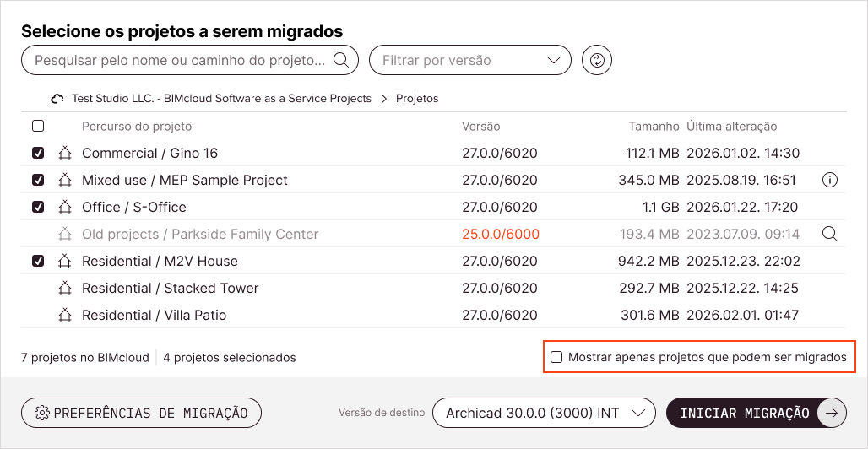Uncheck the Commercial / Gino 16 checkbox
868x449 pixels.
tap(38, 153)
